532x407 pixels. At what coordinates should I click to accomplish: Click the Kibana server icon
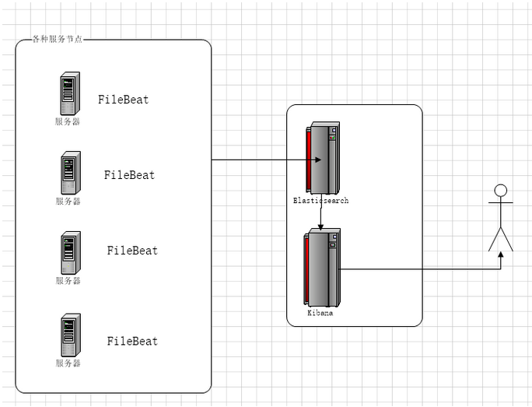322,268
